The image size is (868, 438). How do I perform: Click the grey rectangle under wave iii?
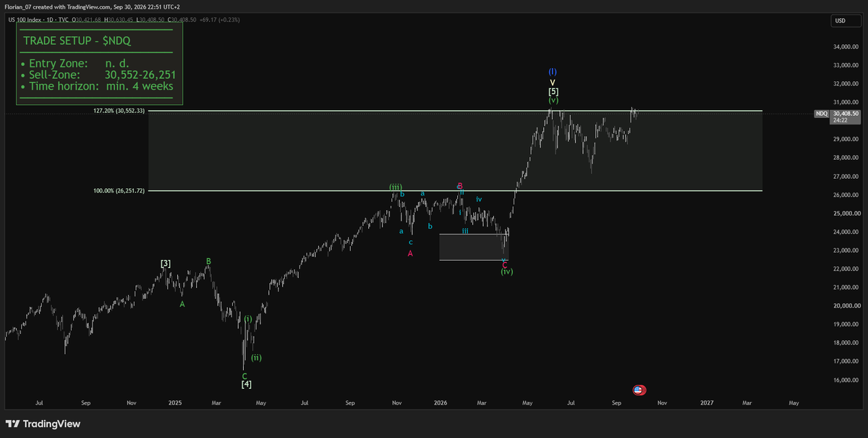pos(474,247)
